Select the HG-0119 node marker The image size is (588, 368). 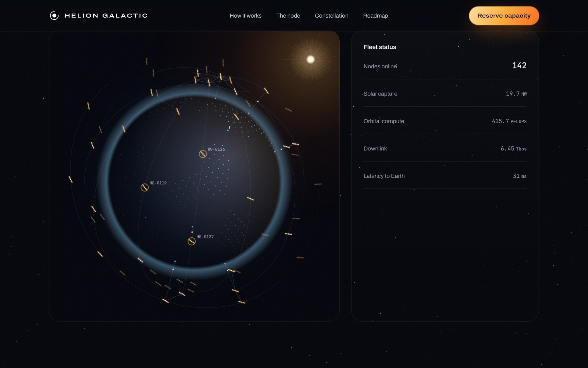[145, 187]
